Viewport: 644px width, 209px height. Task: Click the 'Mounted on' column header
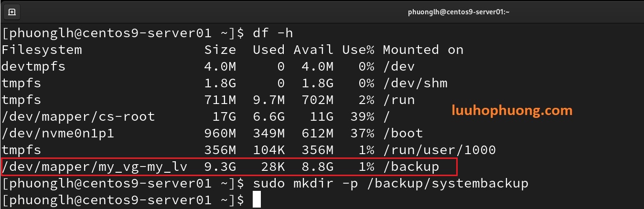(423, 50)
